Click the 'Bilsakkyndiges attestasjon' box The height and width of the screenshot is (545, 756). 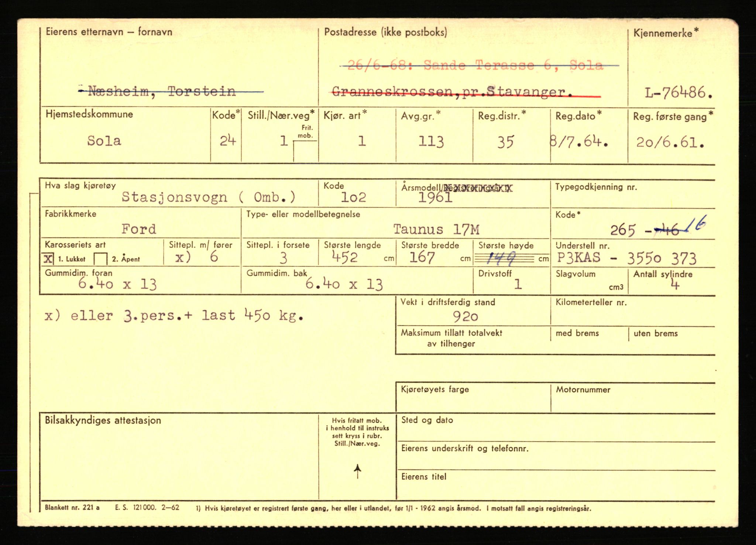tap(179, 457)
